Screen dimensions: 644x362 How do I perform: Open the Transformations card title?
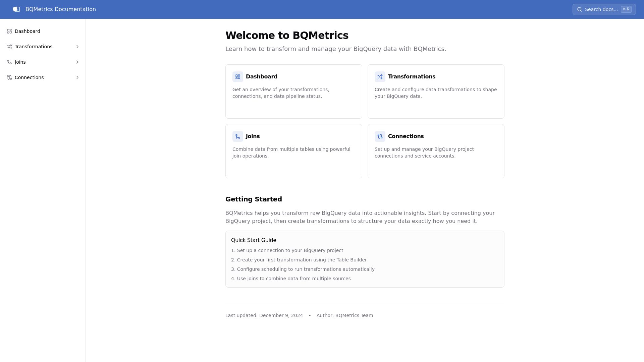click(x=412, y=77)
